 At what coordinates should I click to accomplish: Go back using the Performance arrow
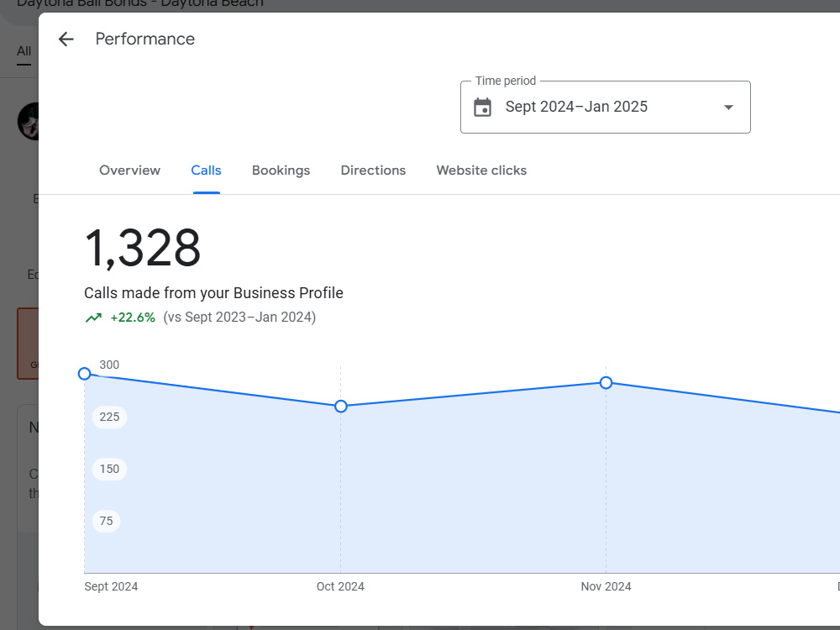pos(66,39)
